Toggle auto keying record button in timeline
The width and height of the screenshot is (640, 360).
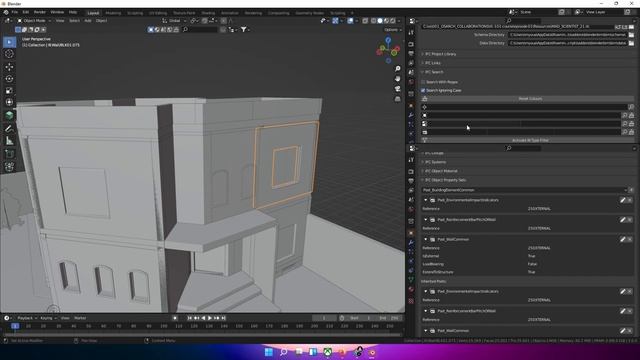[175, 318]
